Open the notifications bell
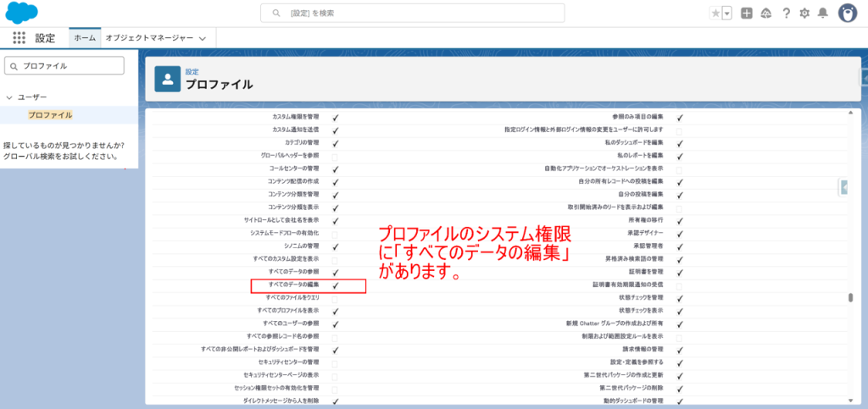Image resolution: width=868 pixels, height=409 pixels. (823, 14)
